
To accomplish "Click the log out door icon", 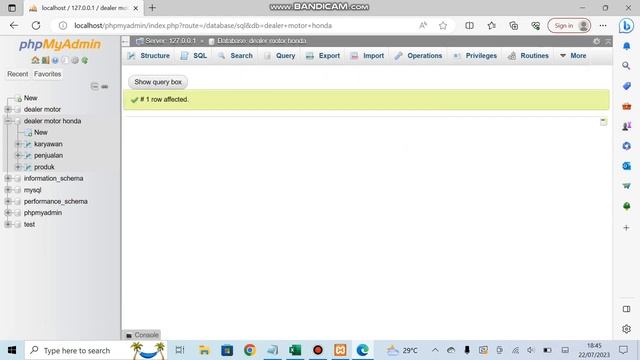I will 45,60.
